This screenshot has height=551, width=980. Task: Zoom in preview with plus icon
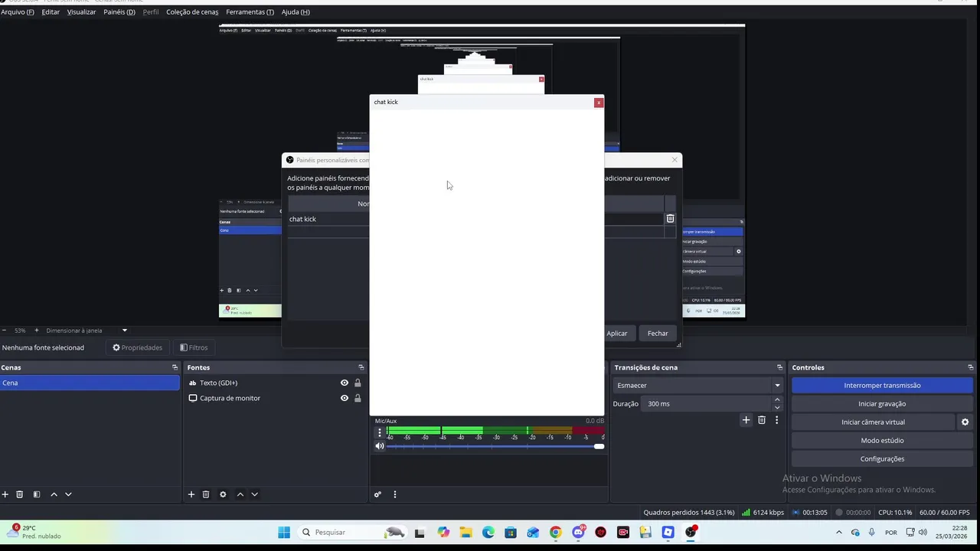(x=36, y=331)
